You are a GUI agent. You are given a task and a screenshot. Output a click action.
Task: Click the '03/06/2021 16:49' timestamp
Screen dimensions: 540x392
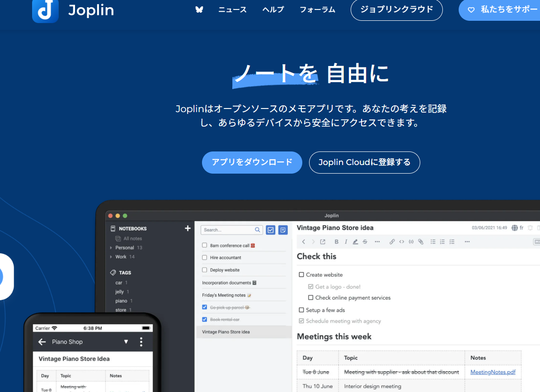click(x=489, y=228)
